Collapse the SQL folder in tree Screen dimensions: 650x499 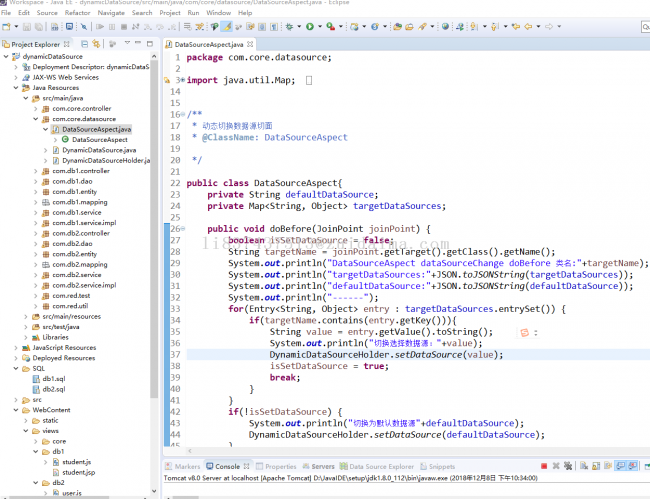pos(14,368)
